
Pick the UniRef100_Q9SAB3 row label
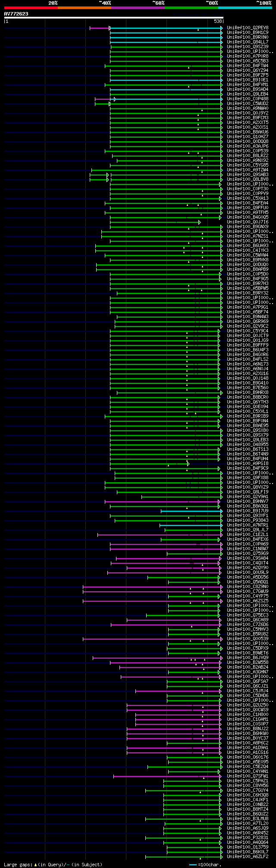pos(248,174)
